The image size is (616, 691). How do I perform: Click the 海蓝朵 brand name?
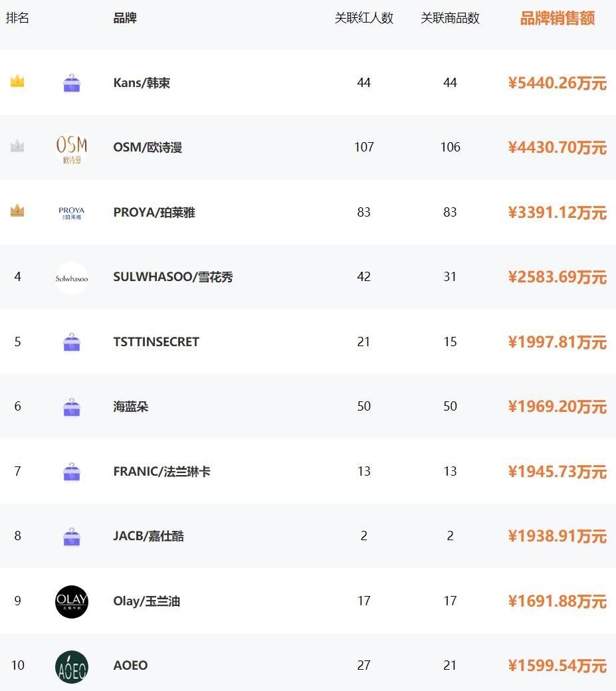pyautogui.click(x=131, y=407)
